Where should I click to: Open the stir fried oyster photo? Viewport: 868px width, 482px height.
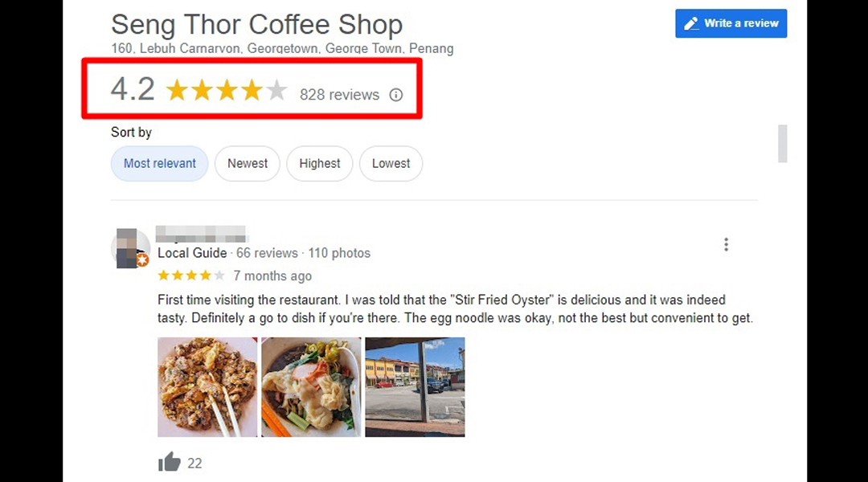[207, 387]
